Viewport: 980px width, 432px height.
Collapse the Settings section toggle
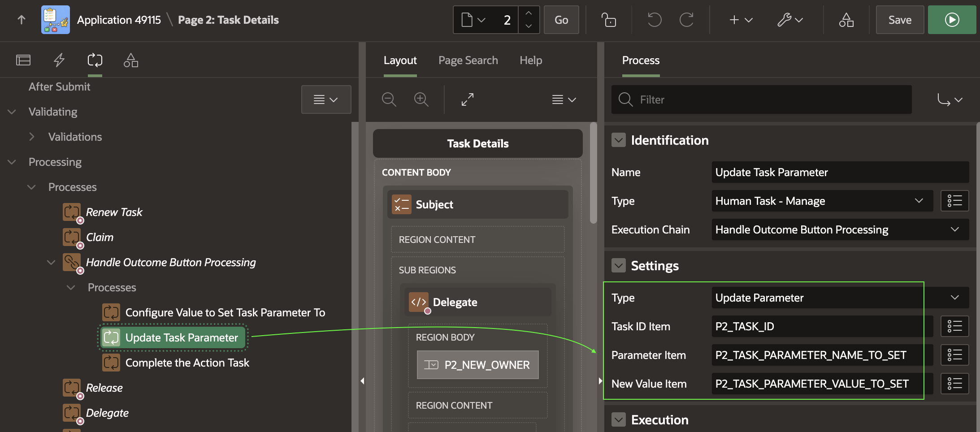619,266
